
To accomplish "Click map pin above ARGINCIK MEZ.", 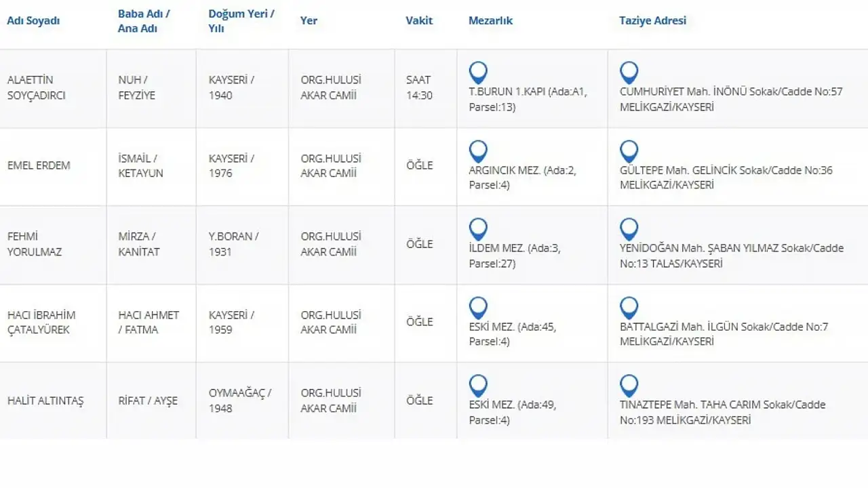I will click(x=478, y=151).
